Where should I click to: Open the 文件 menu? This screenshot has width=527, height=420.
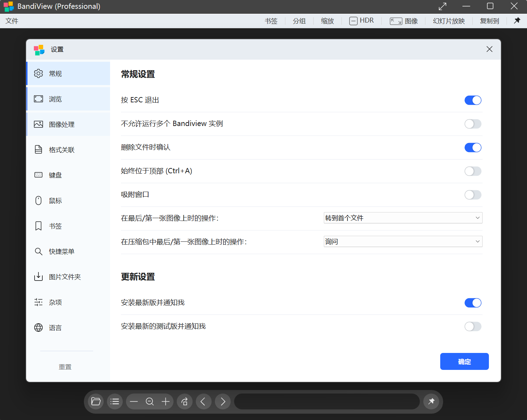(12, 21)
